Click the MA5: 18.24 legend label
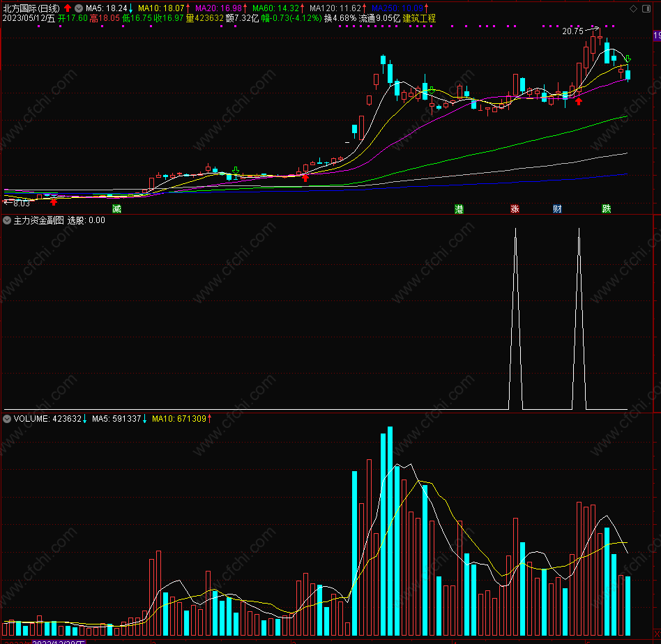 (107, 8)
